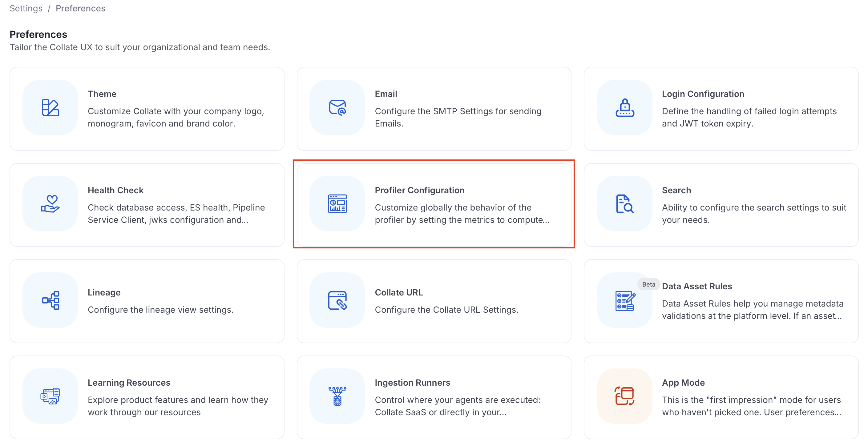Open the Ingestion Runners title
Screen dimensions: 868x446
(412, 382)
